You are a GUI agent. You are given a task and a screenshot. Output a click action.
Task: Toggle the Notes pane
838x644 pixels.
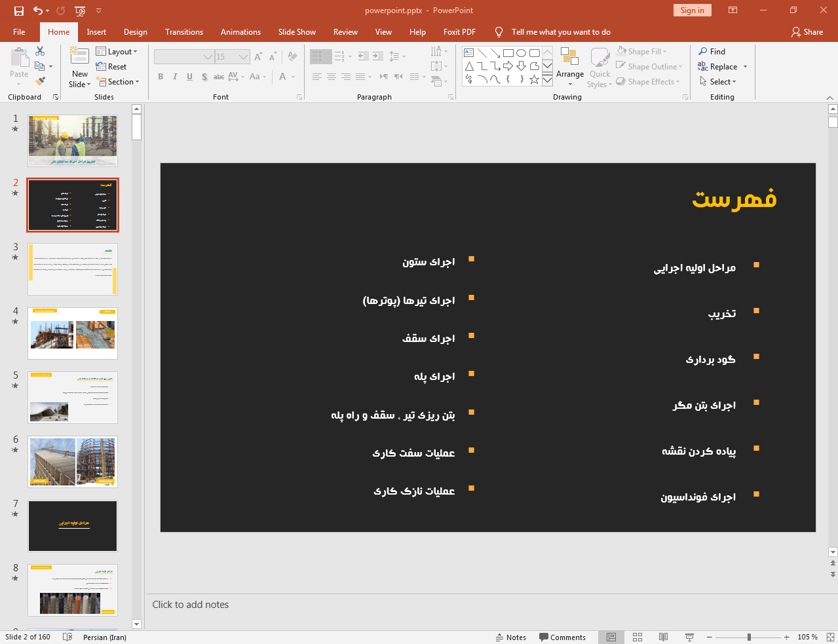(x=511, y=637)
